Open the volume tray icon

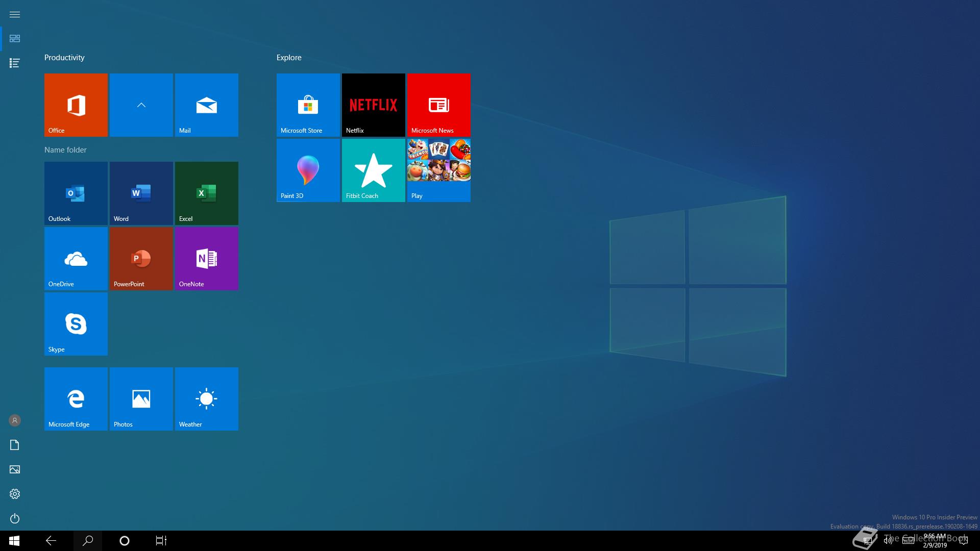(x=888, y=541)
